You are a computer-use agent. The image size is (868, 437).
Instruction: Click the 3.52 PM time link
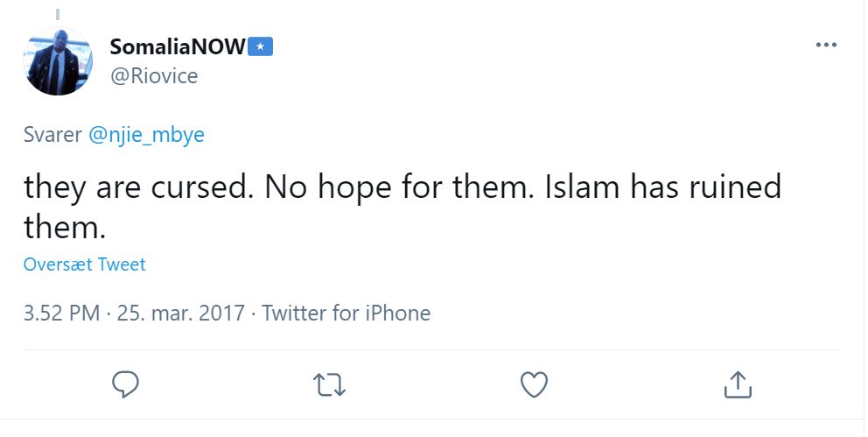tap(61, 313)
